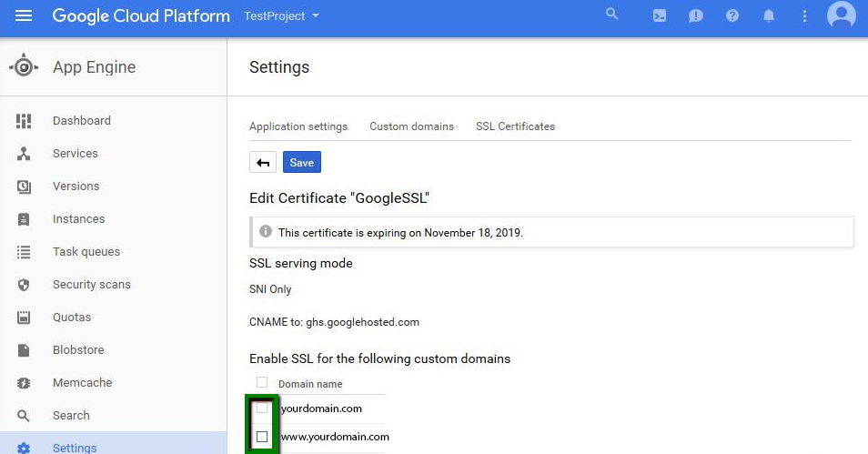
Task: Click the App Engine logo icon
Action: [24, 67]
